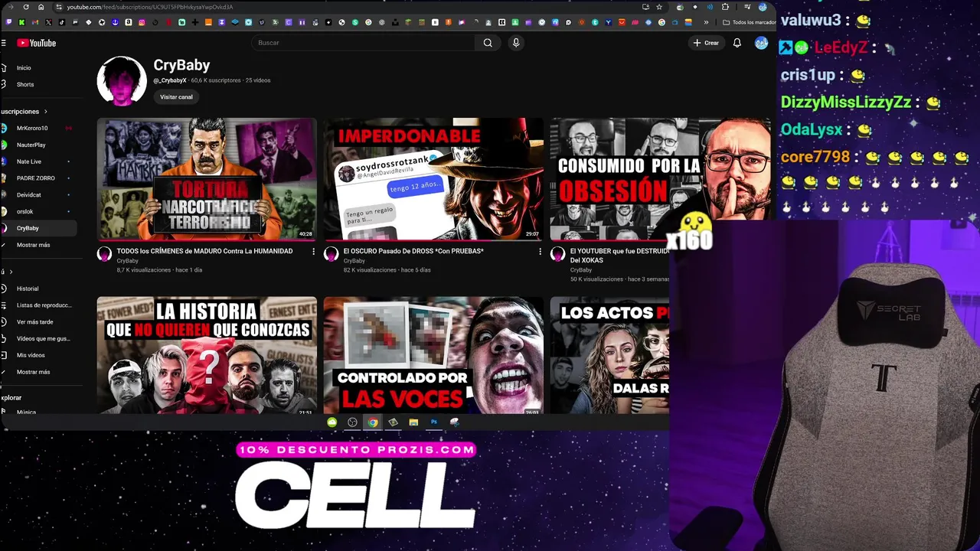Open Google Chrome in taskbar

pyautogui.click(x=372, y=422)
